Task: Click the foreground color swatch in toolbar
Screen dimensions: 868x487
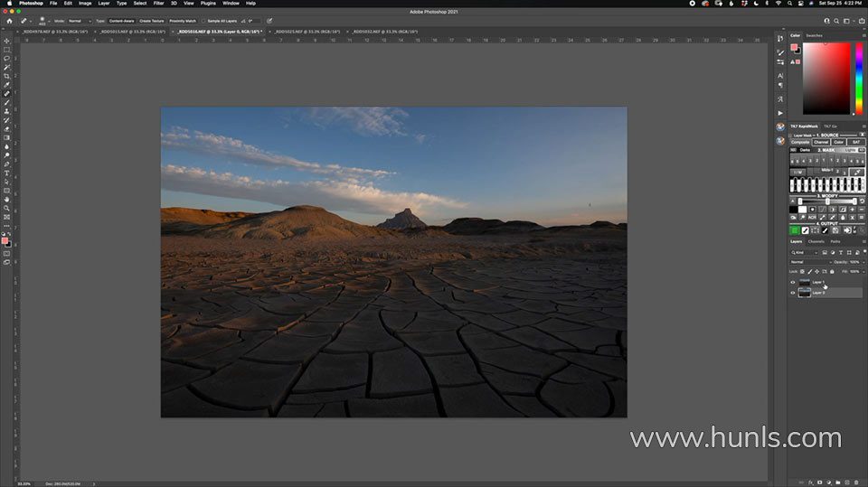Action: [6, 240]
